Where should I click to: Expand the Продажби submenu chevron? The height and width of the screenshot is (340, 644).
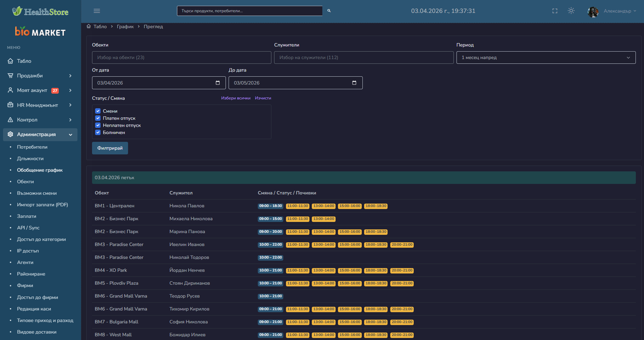click(70, 76)
